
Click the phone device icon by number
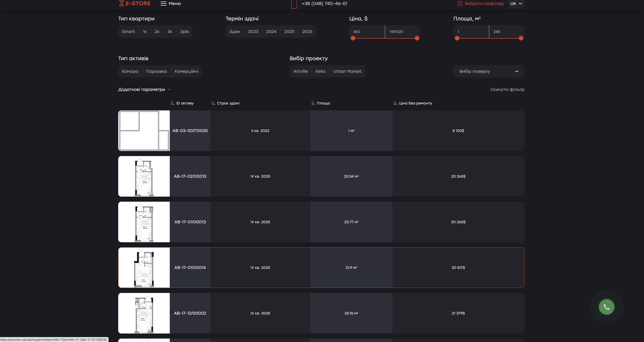point(294,4)
